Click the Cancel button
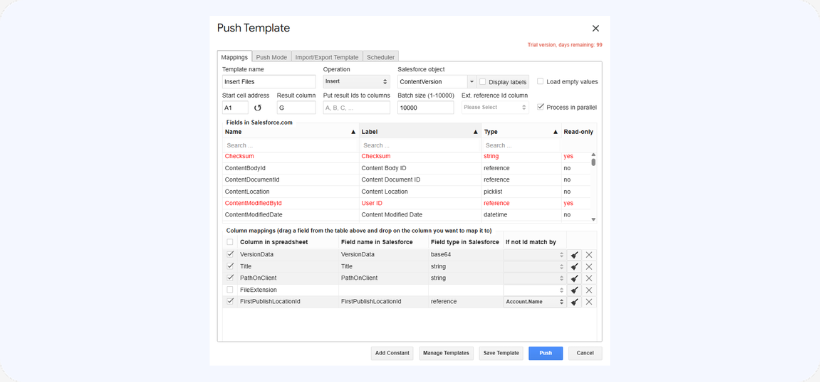 tap(585, 353)
